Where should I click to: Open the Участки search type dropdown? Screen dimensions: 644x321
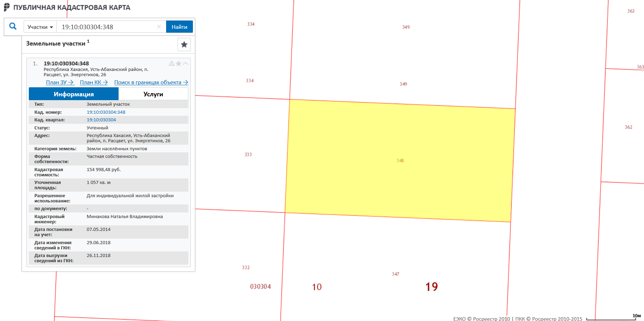(x=40, y=27)
